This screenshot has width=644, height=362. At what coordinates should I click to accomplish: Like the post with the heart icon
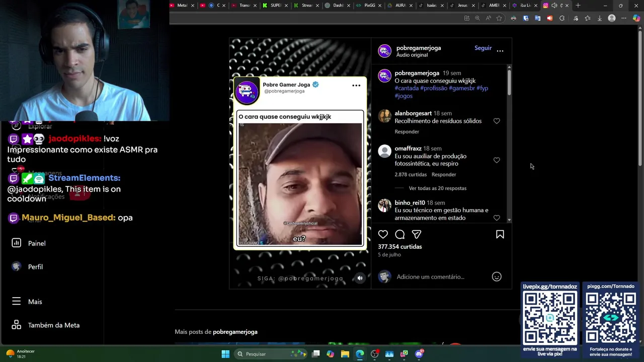point(383,234)
